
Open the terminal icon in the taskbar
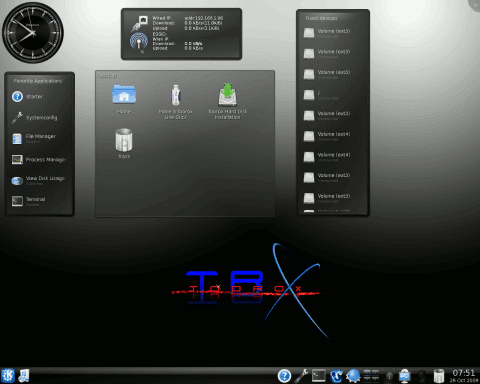[319, 376]
